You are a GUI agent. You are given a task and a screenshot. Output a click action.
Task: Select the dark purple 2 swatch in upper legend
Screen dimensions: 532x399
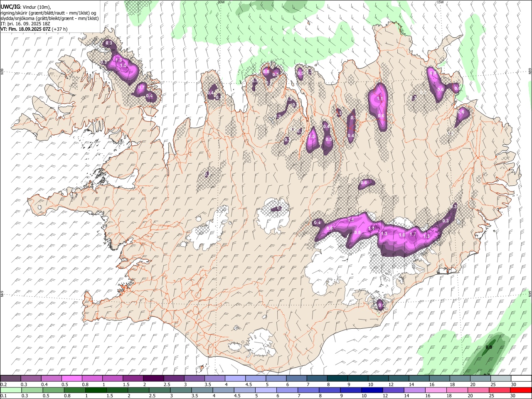pos(153,379)
